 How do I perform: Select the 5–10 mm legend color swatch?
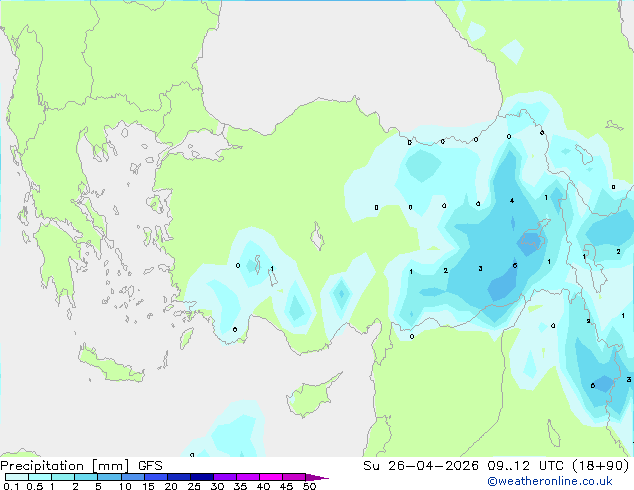pos(109,477)
